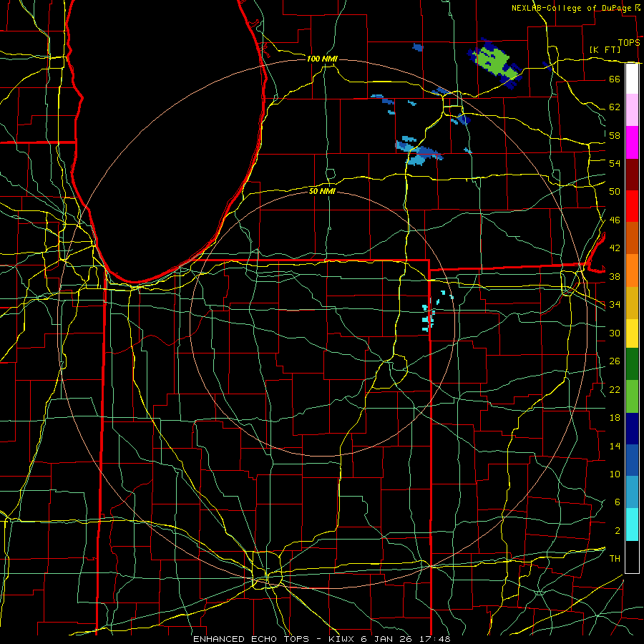Screen dimensions: 644x644
Task: Select the steel blue legend swatch
Action: click(632, 492)
